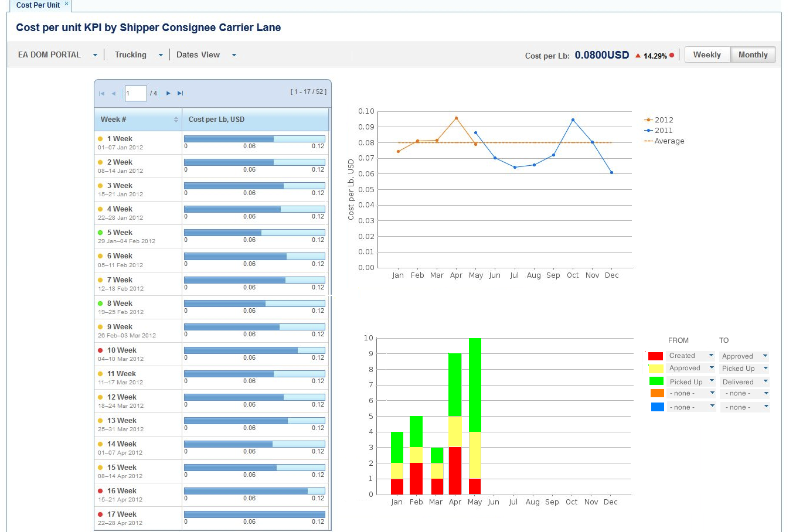Go to last page of week table
This screenshot has width=796, height=532.
click(x=180, y=94)
